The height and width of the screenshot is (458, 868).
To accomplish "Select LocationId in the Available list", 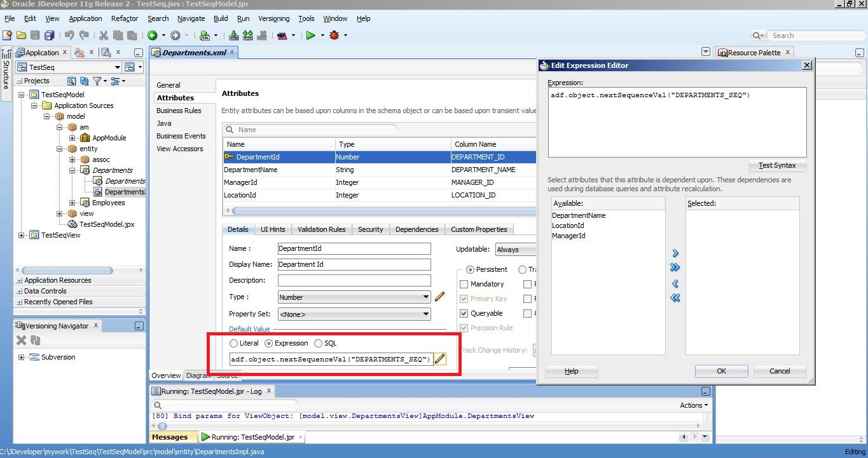I will click(x=568, y=226).
